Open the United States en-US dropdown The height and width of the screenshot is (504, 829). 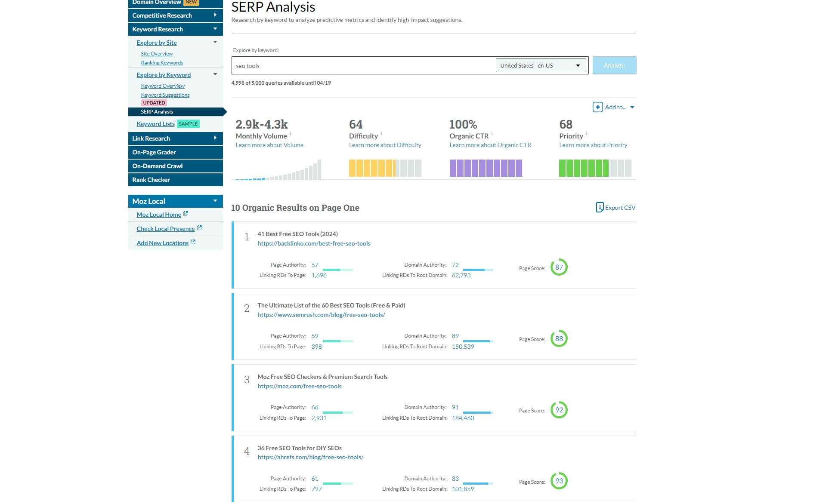click(x=540, y=65)
